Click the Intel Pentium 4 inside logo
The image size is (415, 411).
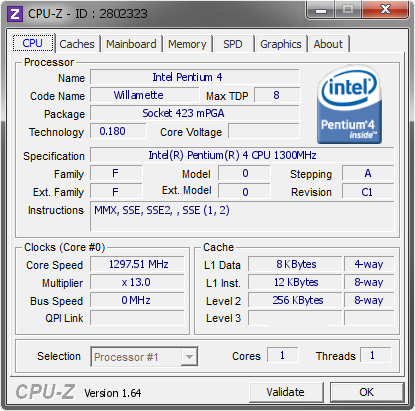349,105
